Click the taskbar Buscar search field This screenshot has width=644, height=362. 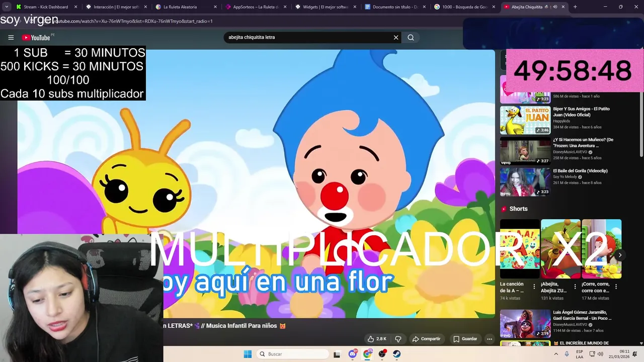292,354
